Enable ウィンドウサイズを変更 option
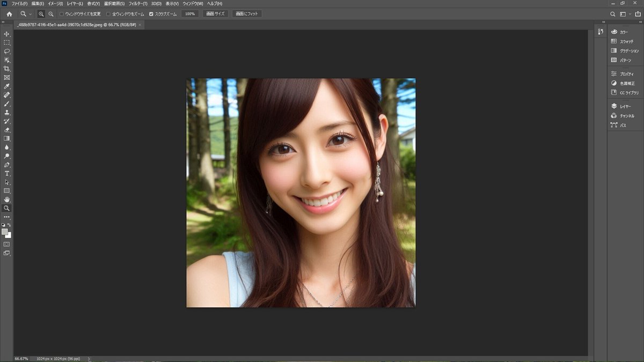Screen dimensions: 644x362 (x=61, y=13)
